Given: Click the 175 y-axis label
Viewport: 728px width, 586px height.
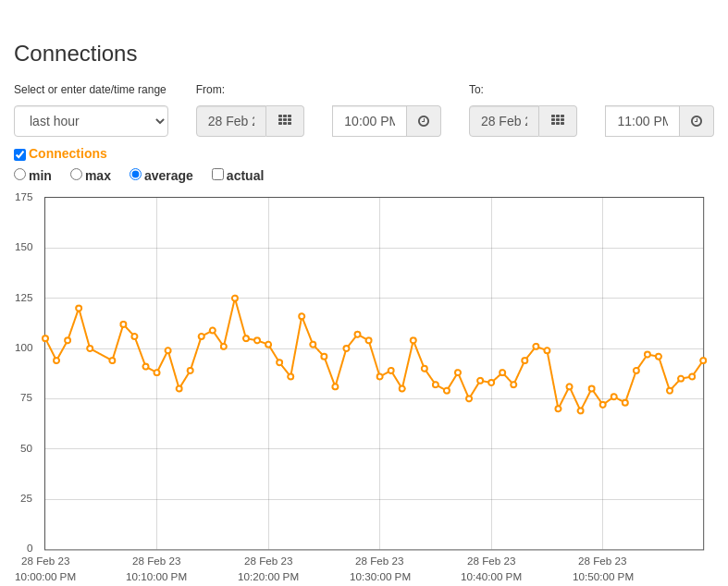Looking at the screenshot, I should click(x=24, y=197).
